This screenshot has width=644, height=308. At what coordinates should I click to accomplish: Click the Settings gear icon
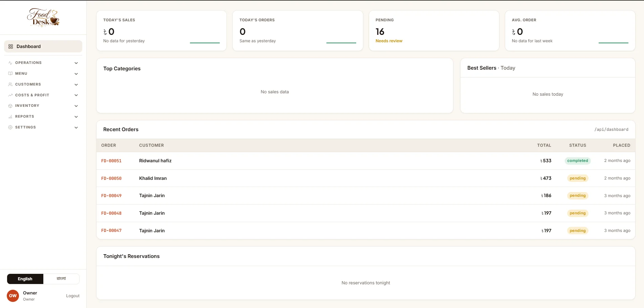(x=10, y=127)
